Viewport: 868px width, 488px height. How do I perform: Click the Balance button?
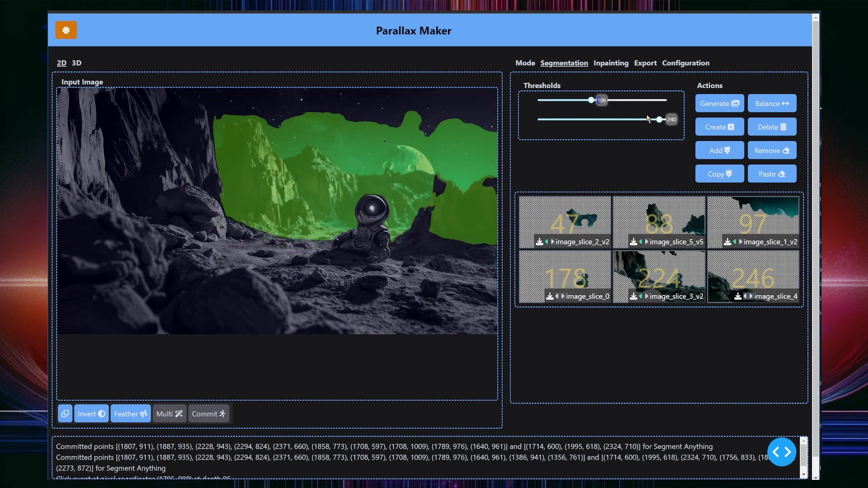coord(772,103)
